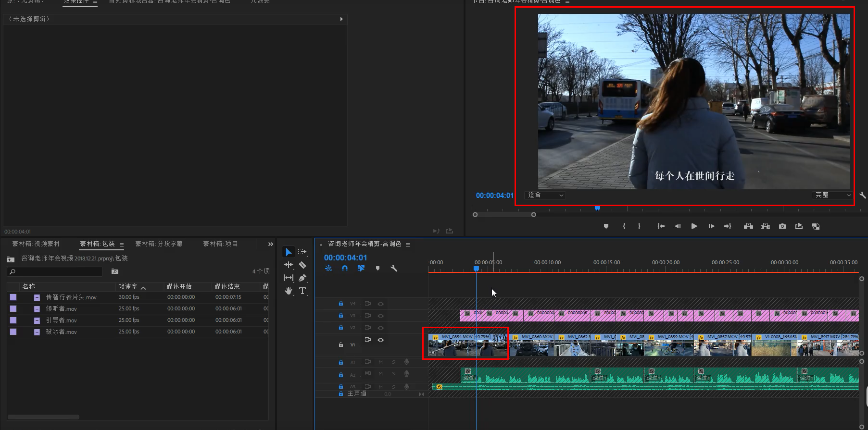The image size is (868, 430).
Task: Select 破冰者.mov clip in bin
Action: [61, 332]
